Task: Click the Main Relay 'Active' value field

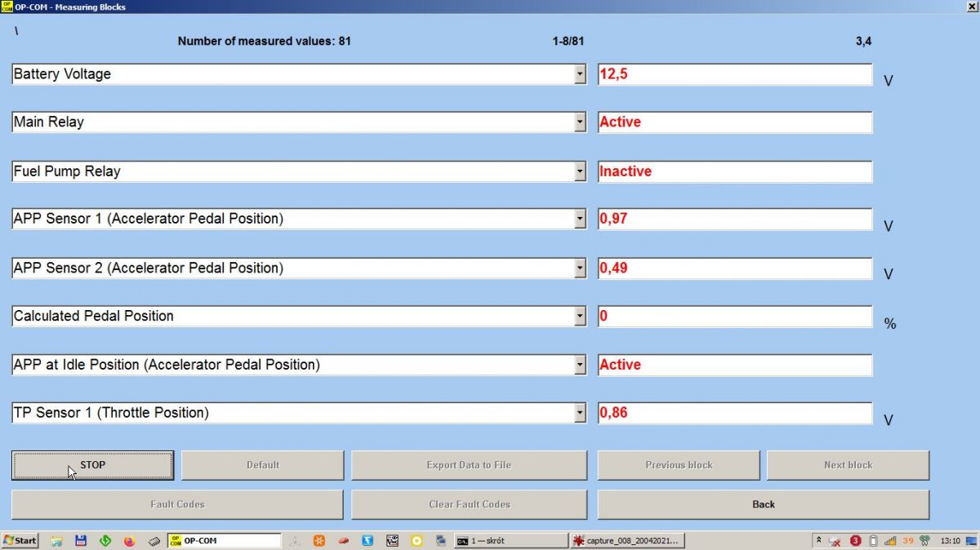Action: coord(735,122)
